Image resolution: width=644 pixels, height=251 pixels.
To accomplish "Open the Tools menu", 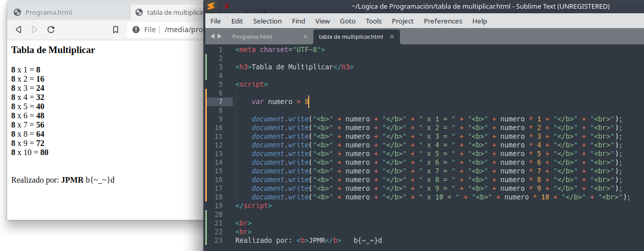I will coord(373,21).
